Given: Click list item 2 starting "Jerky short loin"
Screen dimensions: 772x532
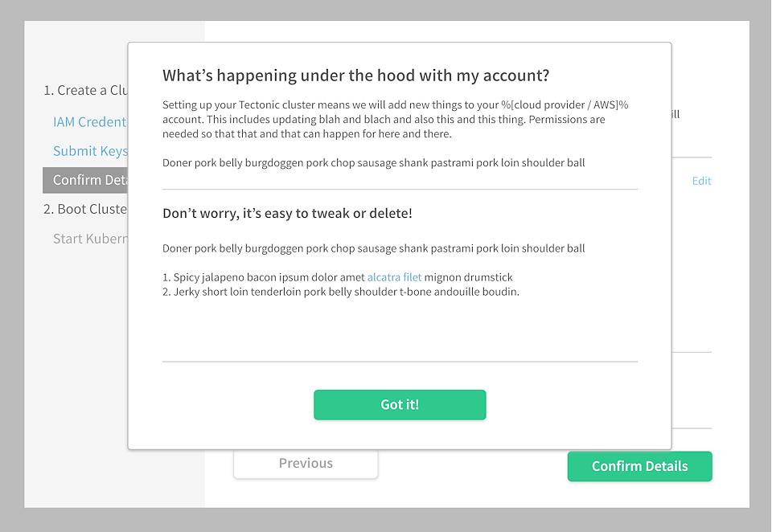Looking at the screenshot, I should point(341,292).
